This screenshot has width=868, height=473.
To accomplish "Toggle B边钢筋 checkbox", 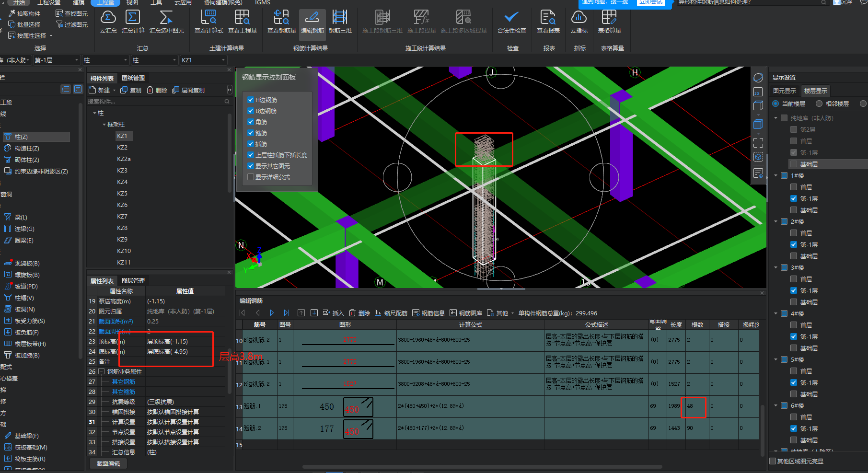I will (251, 111).
